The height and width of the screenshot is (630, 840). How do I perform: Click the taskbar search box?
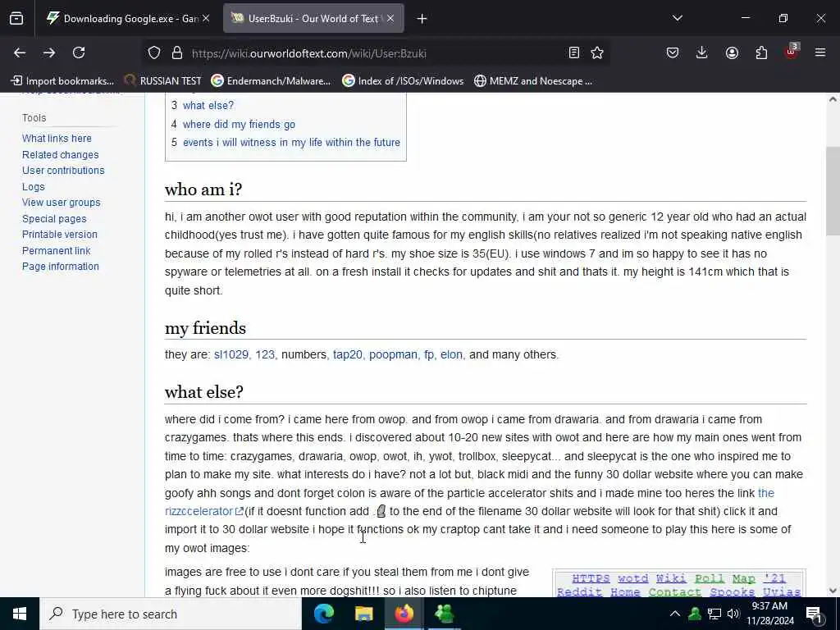pos(171,614)
